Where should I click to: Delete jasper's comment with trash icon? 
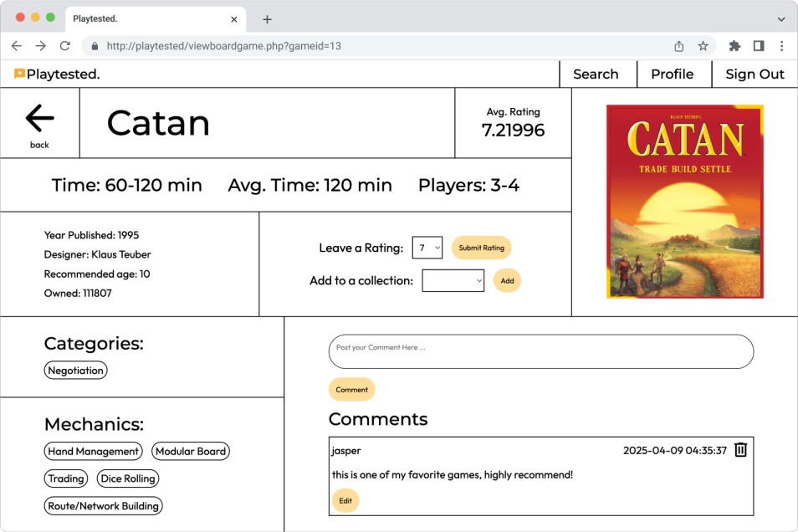point(740,450)
